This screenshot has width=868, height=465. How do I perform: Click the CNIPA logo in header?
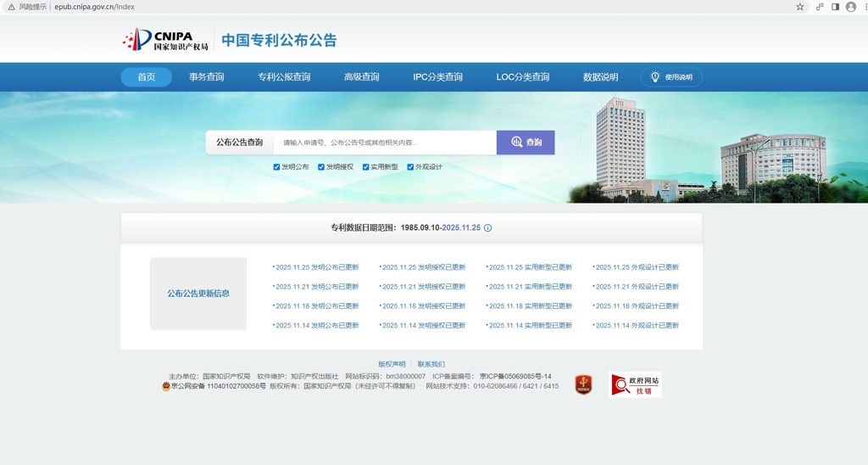click(165, 40)
